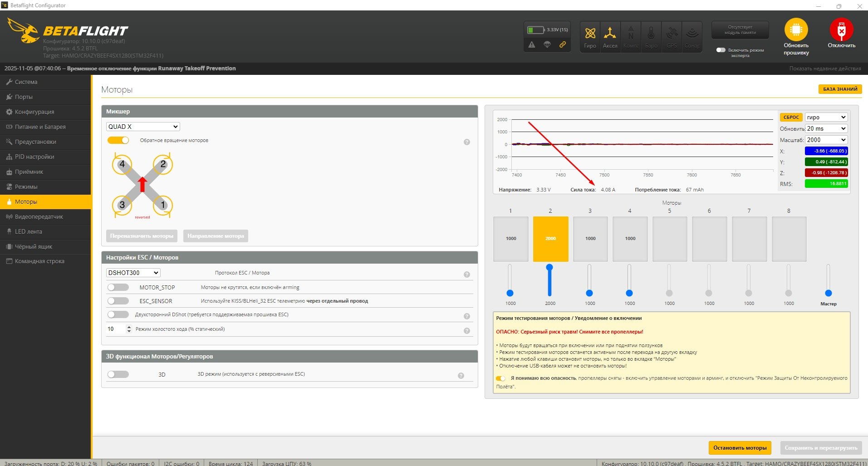The image size is (868, 466).
Task: Click the warning triangle icon in header
Action: 532,44
